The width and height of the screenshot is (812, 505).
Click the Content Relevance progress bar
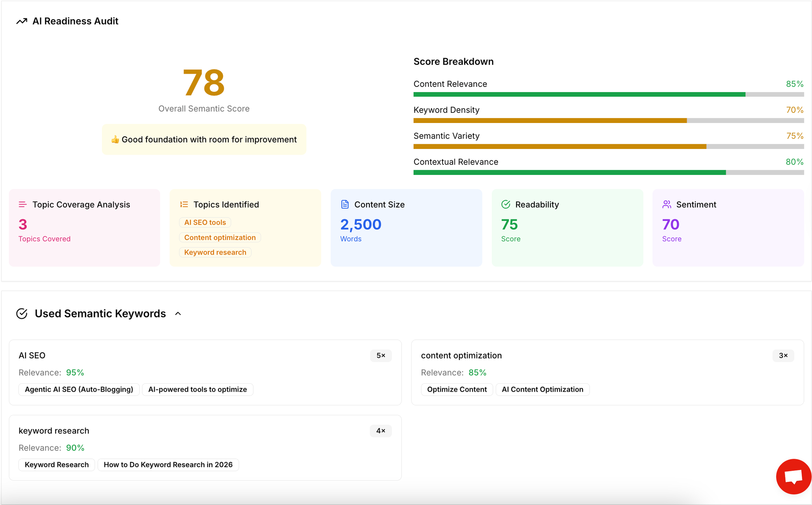608,95
